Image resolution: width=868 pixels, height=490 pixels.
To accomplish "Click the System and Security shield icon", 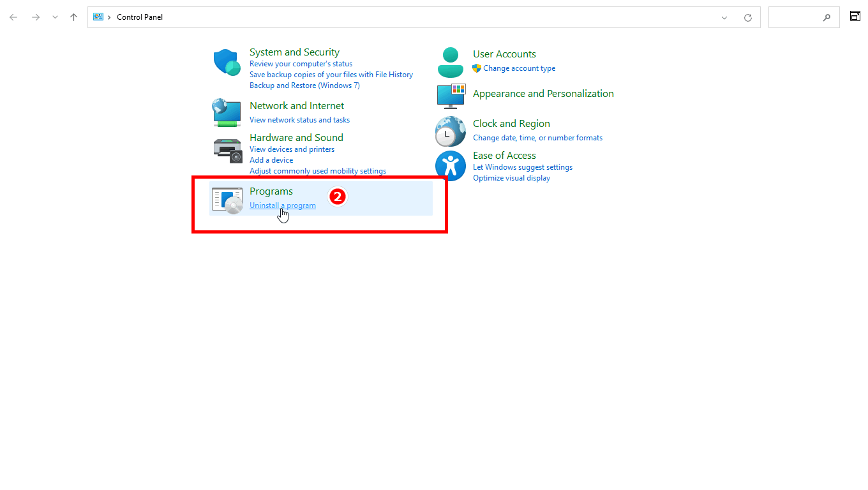I will pyautogui.click(x=227, y=63).
